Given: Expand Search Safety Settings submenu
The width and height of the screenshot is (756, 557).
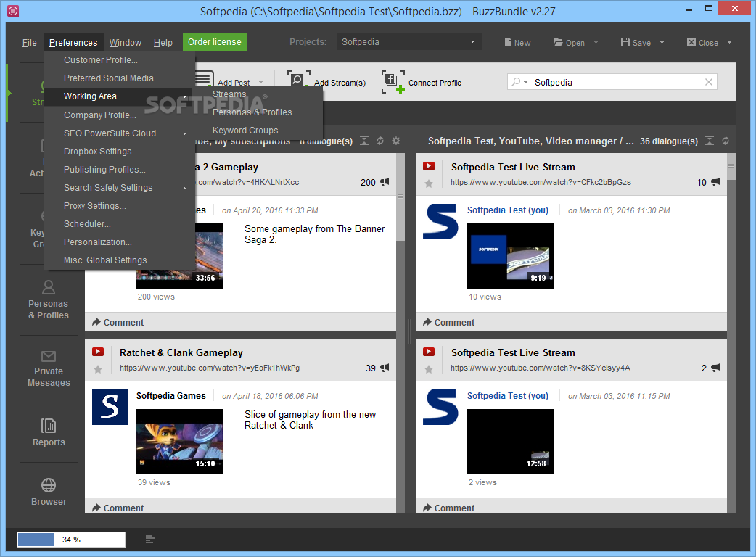Looking at the screenshot, I should (x=185, y=188).
